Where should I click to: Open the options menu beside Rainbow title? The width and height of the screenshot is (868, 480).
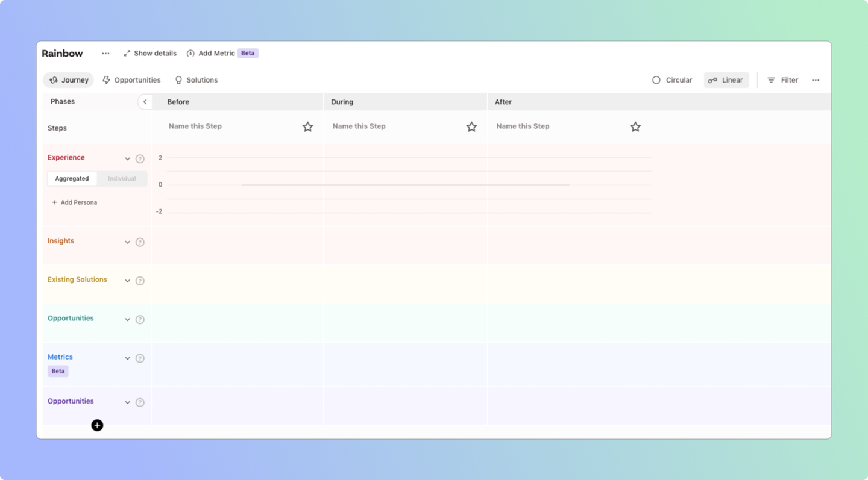tap(105, 54)
